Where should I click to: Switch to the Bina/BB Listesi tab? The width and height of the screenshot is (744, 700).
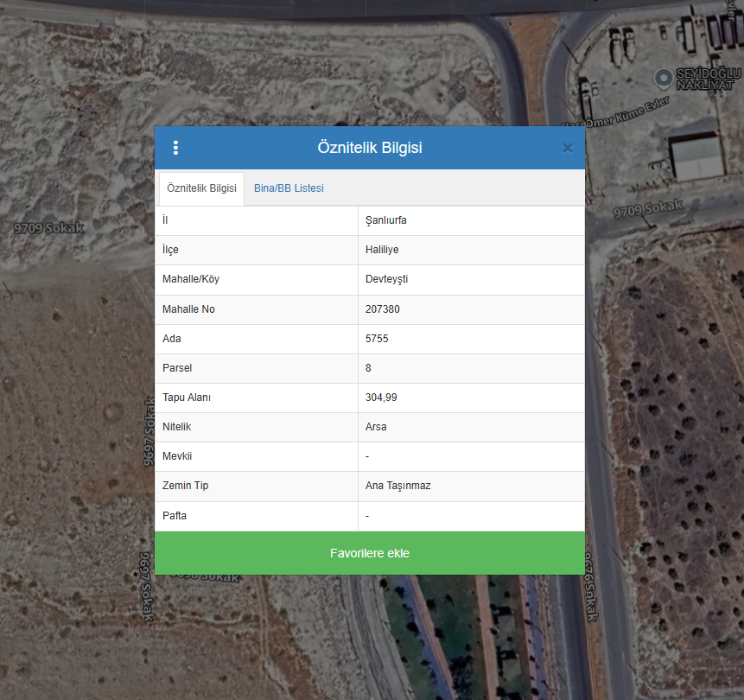click(289, 188)
